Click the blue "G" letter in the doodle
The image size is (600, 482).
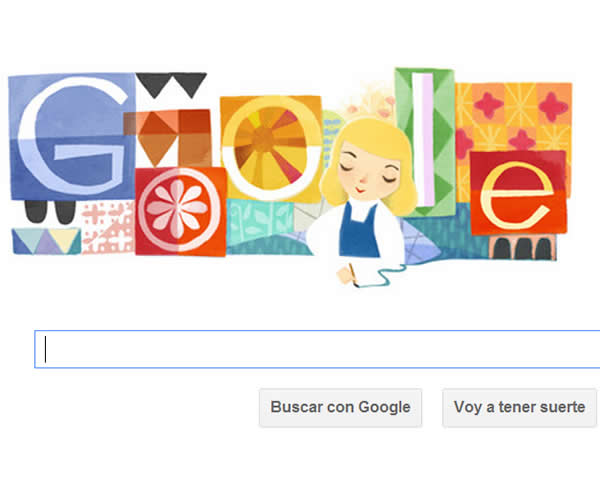(72, 136)
